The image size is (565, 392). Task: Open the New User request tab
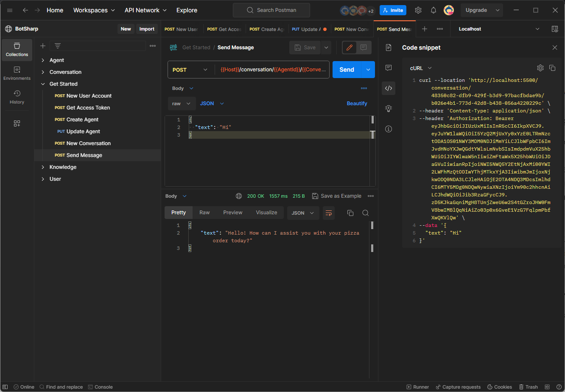click(182, 29)
